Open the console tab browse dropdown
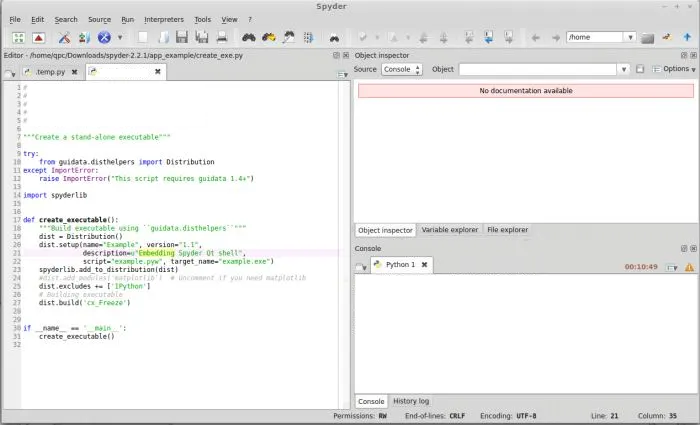This screenshot has width=700, height=425. click(361, 267)
